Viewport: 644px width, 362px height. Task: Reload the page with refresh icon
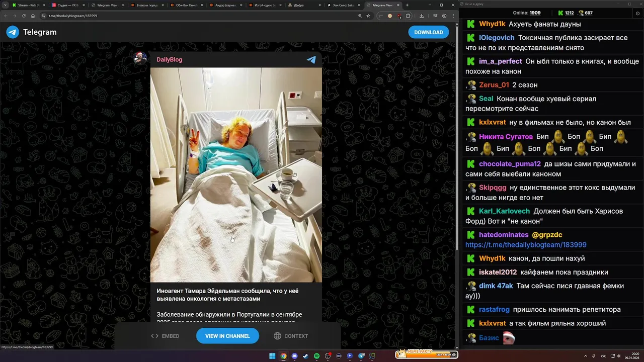pyautogui.click(x=24, y=16)
